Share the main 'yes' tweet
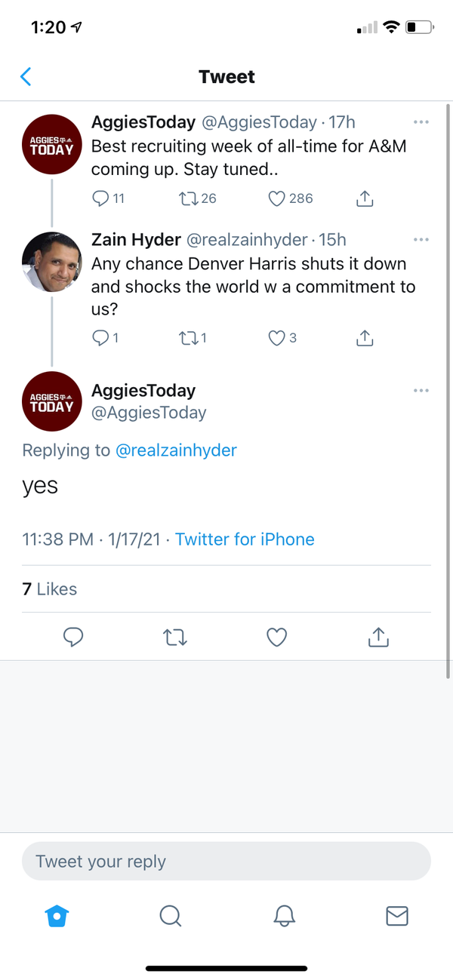The height and width of the screenshot is (980, 453). click(377, 637)
